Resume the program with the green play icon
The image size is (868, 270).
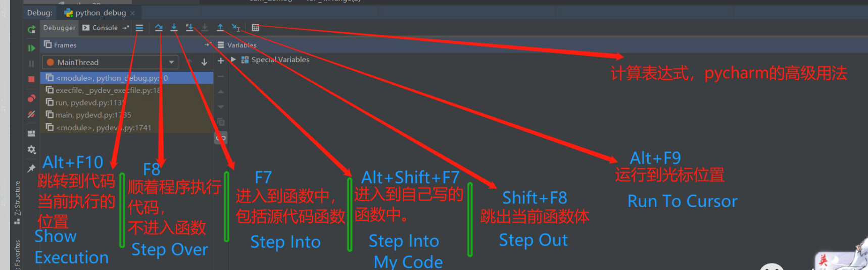pos(31,48)
